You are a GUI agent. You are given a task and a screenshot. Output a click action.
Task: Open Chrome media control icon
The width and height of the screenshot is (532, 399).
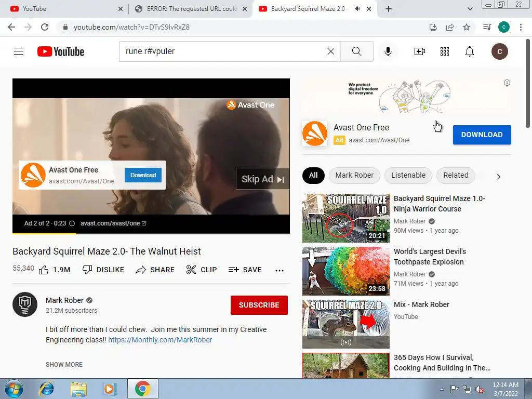(487, 27)
